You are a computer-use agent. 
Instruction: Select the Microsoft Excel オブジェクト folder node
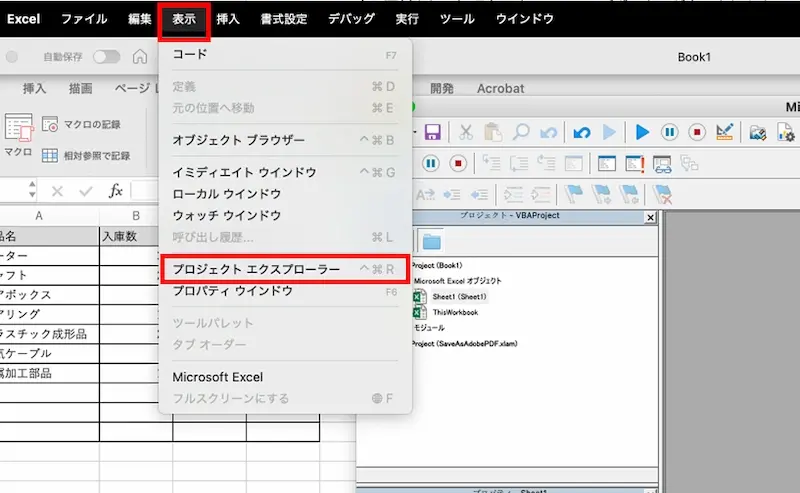click(457, 281)
